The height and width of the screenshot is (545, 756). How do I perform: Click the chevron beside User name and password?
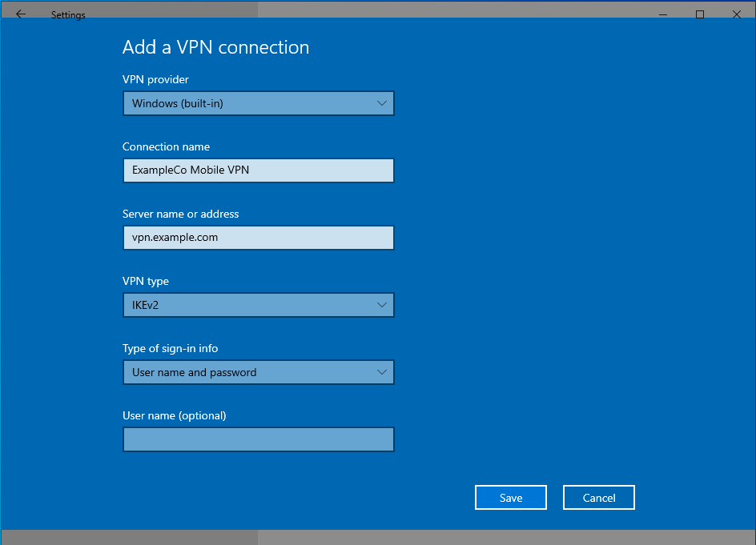tap(381, 372)
